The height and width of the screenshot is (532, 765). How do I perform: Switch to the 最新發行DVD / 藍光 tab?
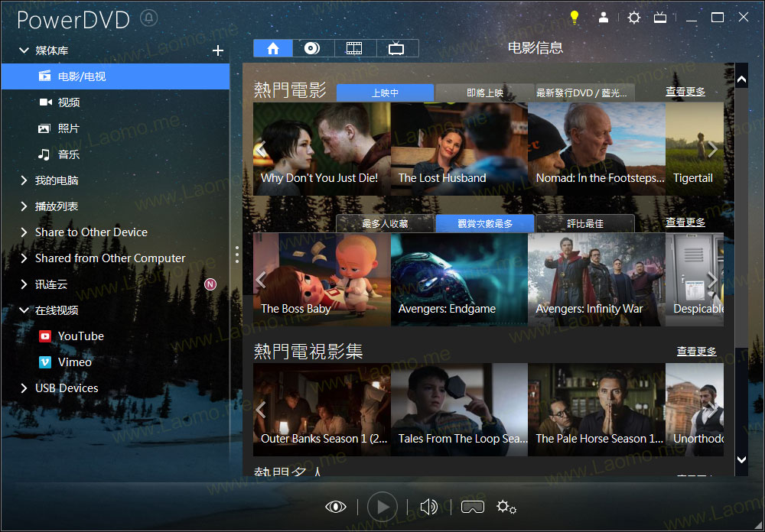584,92
